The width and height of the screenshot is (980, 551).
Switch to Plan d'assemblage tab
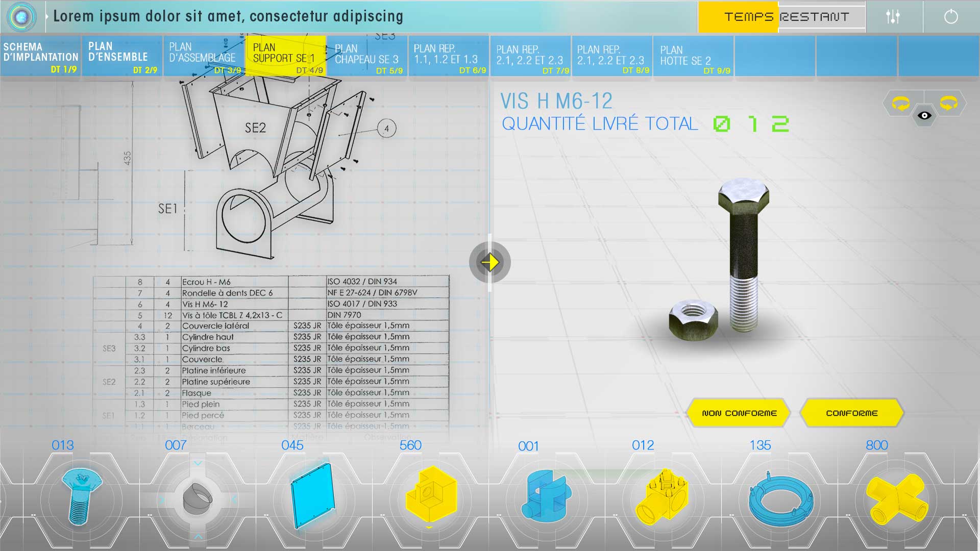click(x=204, y=56)
